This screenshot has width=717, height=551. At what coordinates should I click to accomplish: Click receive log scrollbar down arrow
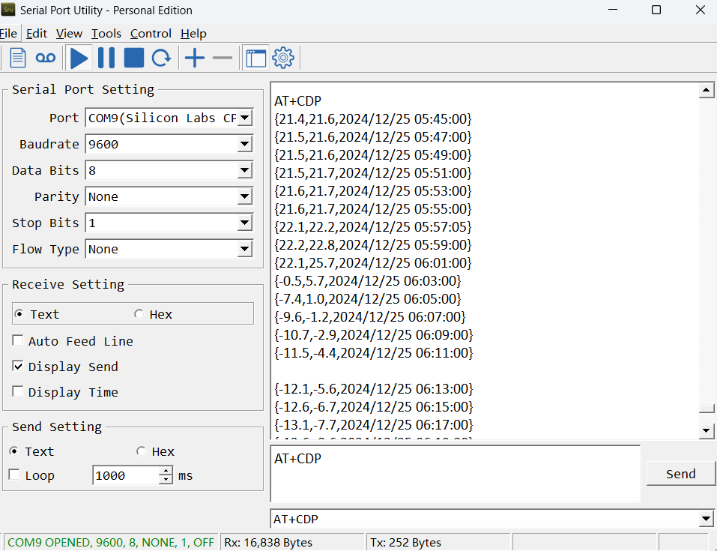[706, 430]
